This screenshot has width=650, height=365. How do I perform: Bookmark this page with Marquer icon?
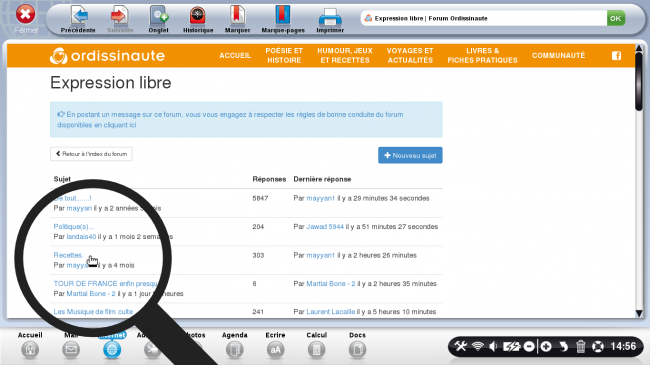[x=237, y=15]
